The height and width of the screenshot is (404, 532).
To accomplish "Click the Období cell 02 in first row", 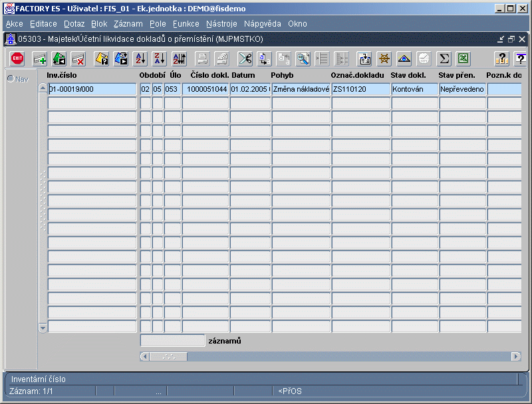I will pos(146,89).
